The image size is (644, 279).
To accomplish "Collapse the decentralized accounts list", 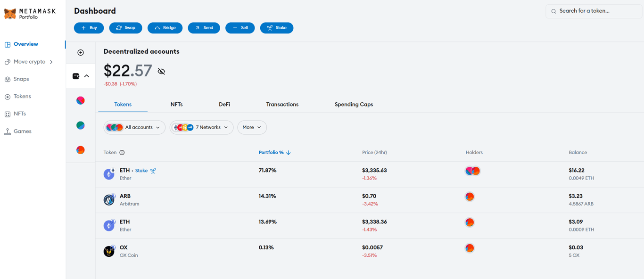I will (86, 75).
